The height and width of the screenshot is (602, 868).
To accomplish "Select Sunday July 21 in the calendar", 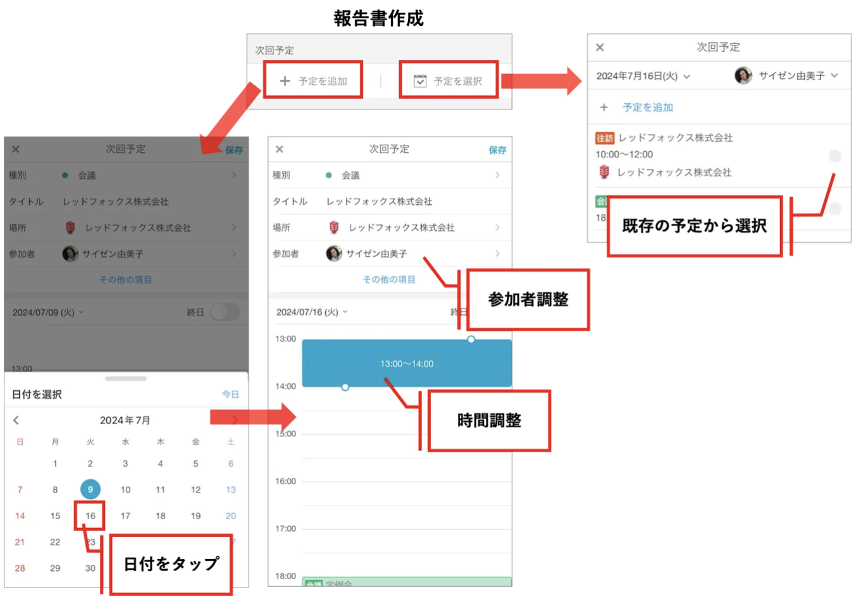I will point(20,542).
